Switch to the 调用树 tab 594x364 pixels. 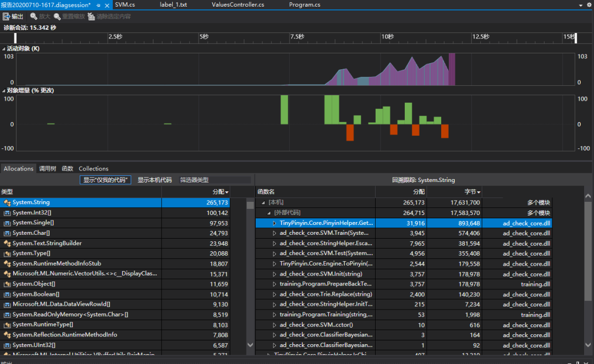tap(47, 169)
